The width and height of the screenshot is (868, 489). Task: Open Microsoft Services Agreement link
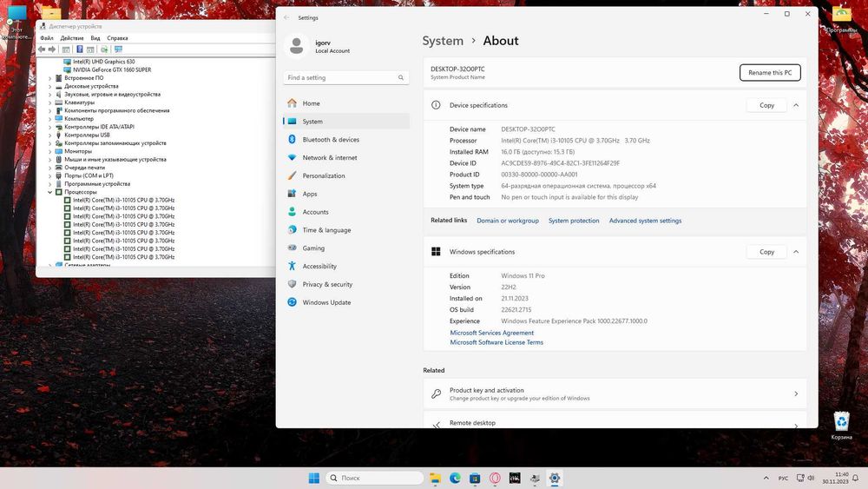[x=491, y=333]
